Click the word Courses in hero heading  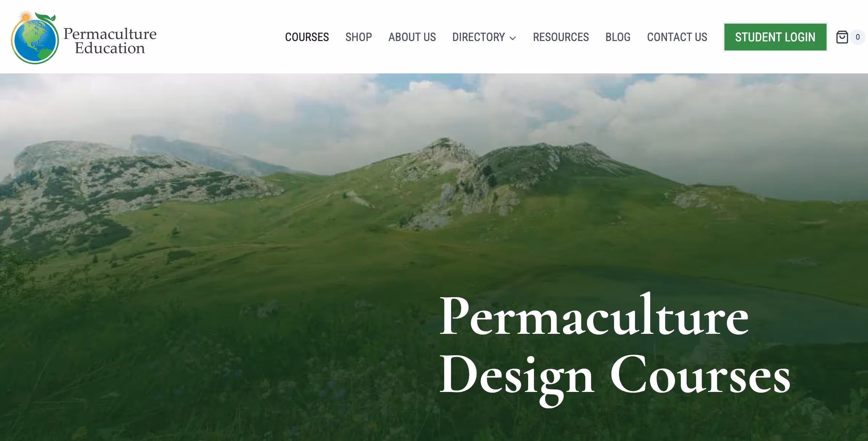pos(700,374)
